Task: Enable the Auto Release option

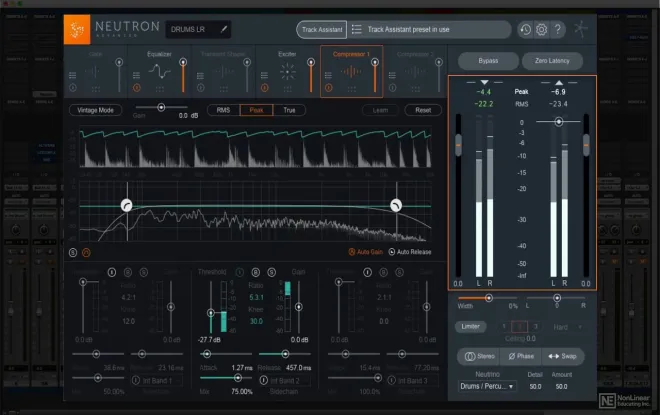Action: coord(410,252)
